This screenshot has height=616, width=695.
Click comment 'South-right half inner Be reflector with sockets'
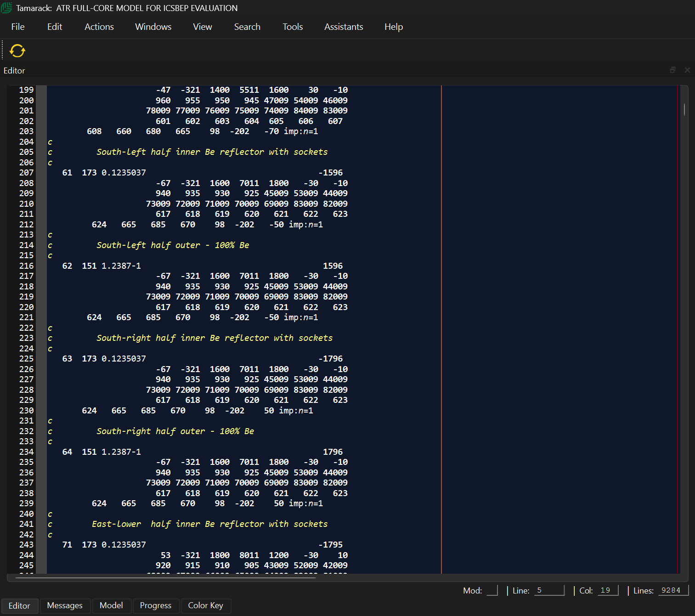(x=215, y=338)
